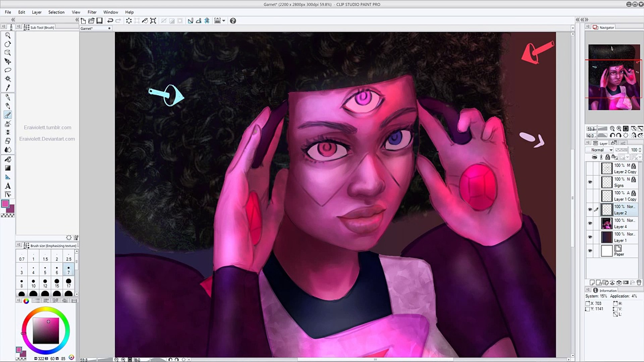Select the Fill bucket tool

pos(8,159)
